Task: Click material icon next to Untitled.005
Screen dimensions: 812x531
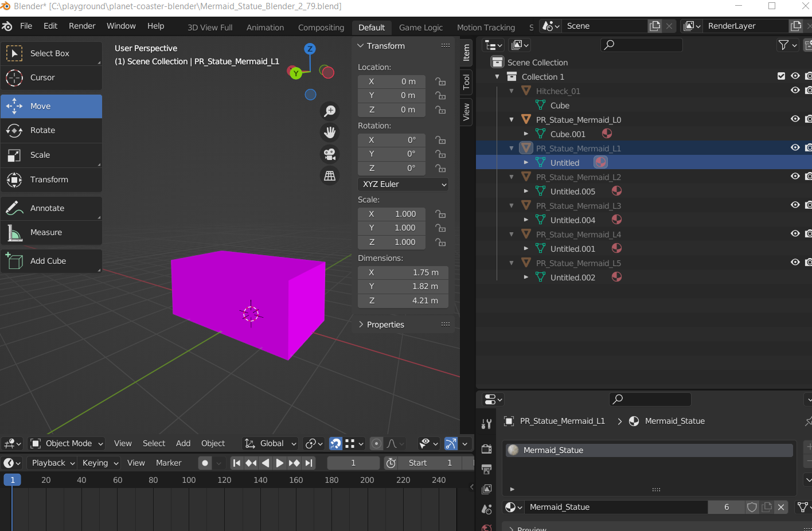Action: click(x=616, y=191)
